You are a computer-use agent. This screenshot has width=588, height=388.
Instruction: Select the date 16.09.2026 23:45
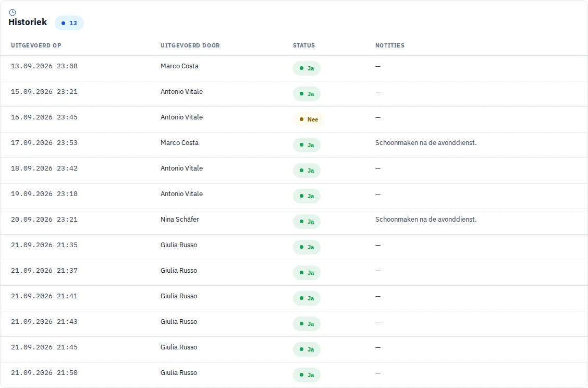point(44,117)
